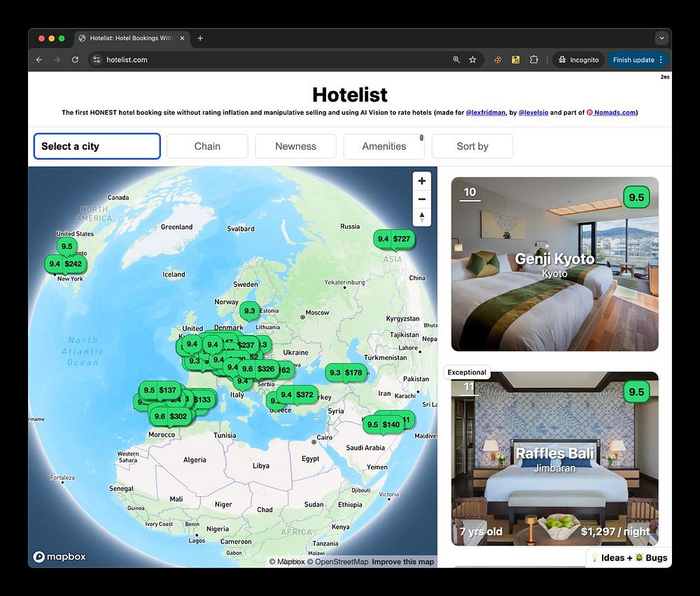Click the 9.4 $242 marker near New York

66,264
